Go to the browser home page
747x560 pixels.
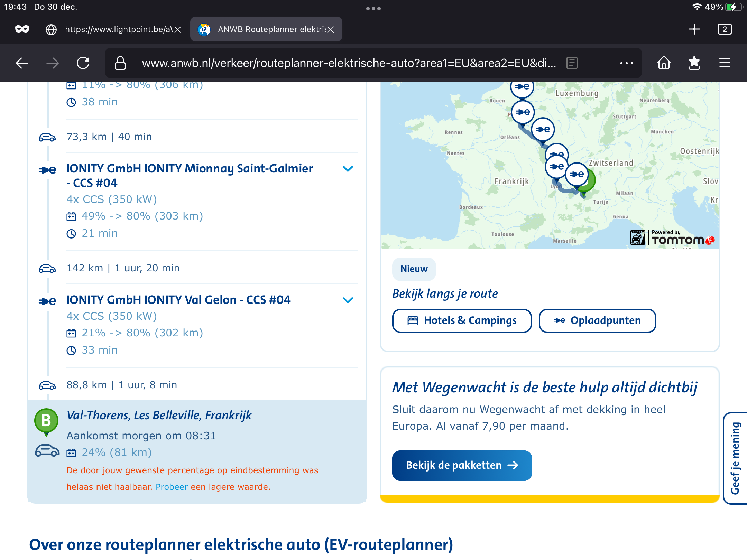(664, 63)
